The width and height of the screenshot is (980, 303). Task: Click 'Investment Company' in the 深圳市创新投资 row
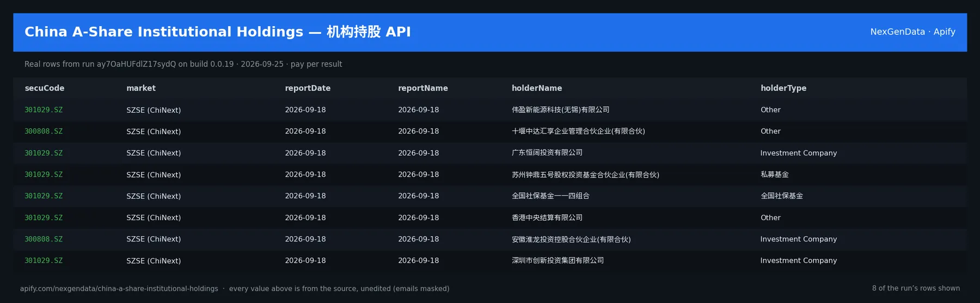coord(799,261)
